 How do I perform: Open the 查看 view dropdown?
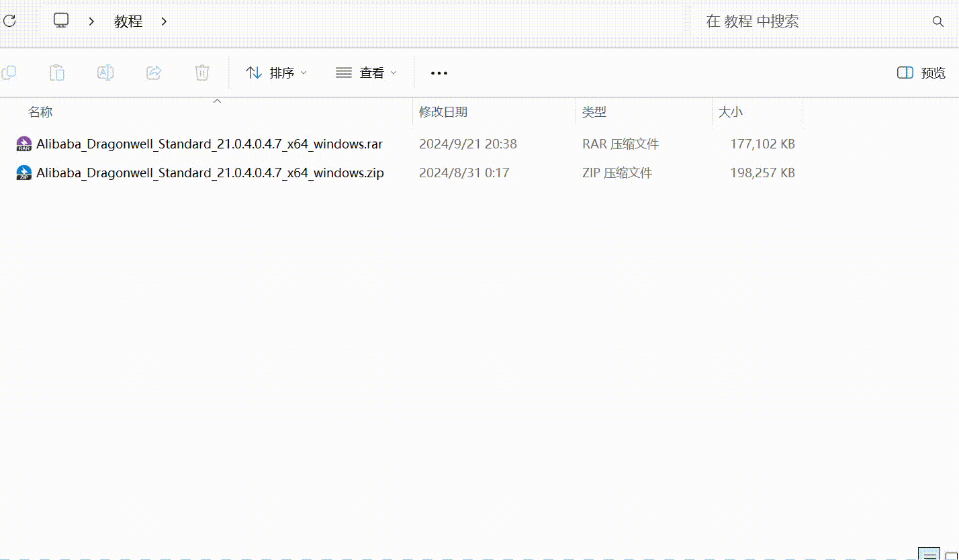click(x=366, y=73)
